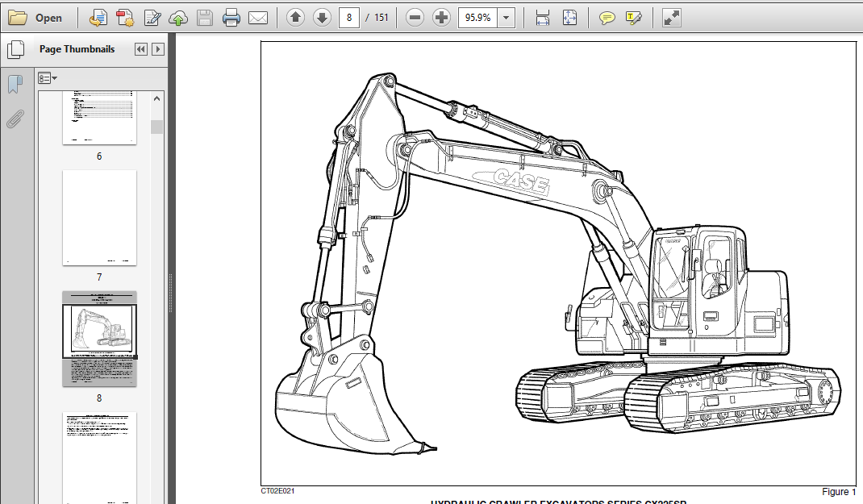The width and height of the screenshot is (863, 504).
Task: Fit one full page icon
Action: coord(569,19)
